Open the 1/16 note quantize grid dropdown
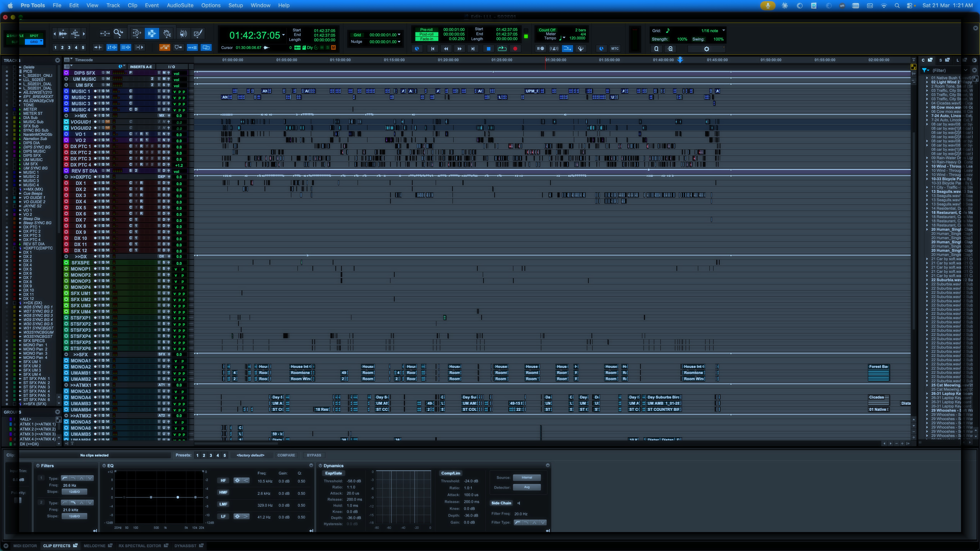 (724, 30)
